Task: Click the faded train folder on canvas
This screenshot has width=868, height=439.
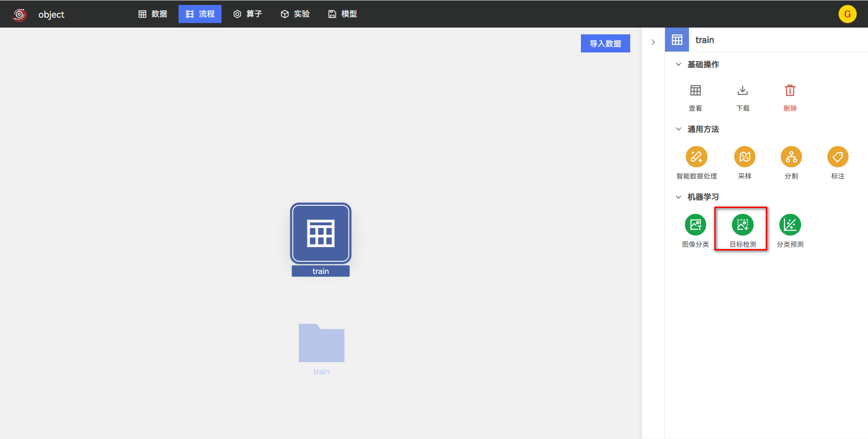Action: tap(321, 343)
